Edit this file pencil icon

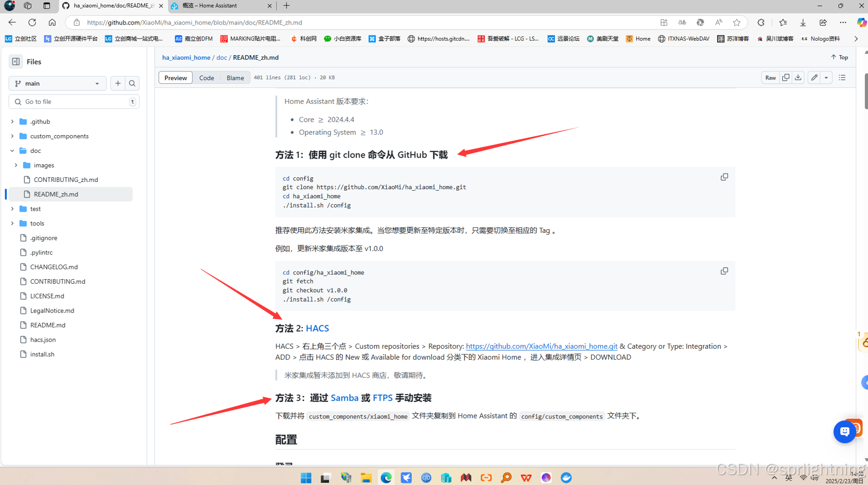[x=814, y=77]
